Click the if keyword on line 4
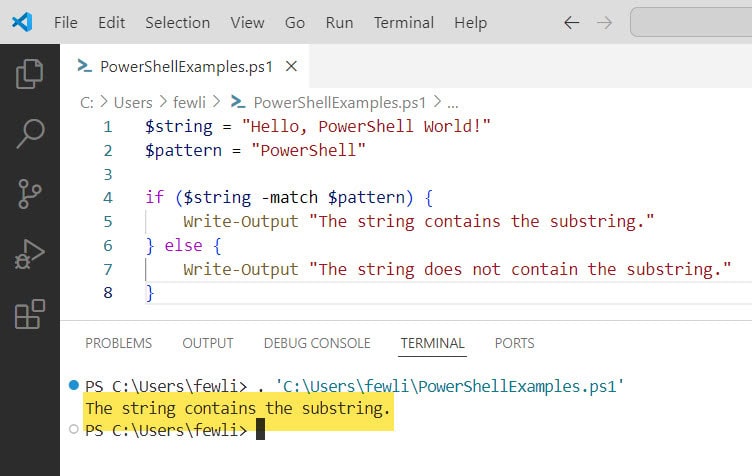752x476 pixels. (154, 197)
